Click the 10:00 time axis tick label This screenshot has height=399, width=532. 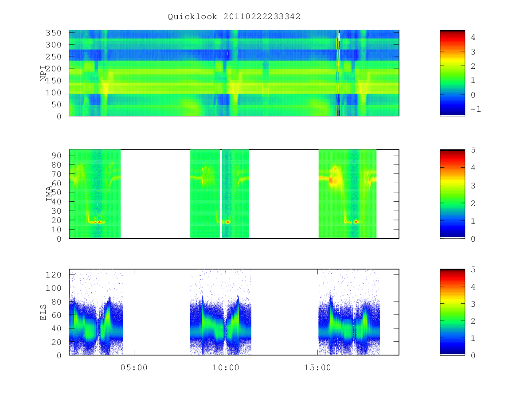click(226, 368)
